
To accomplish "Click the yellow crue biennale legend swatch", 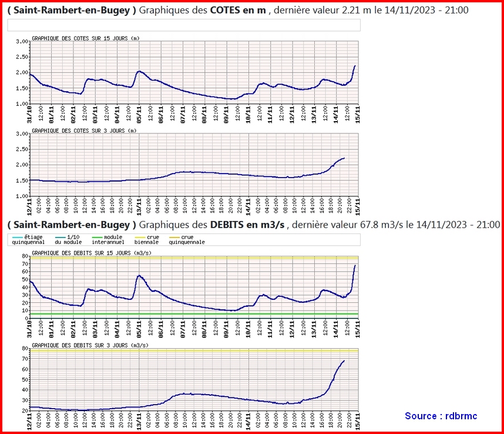I will tap(140, 237).
